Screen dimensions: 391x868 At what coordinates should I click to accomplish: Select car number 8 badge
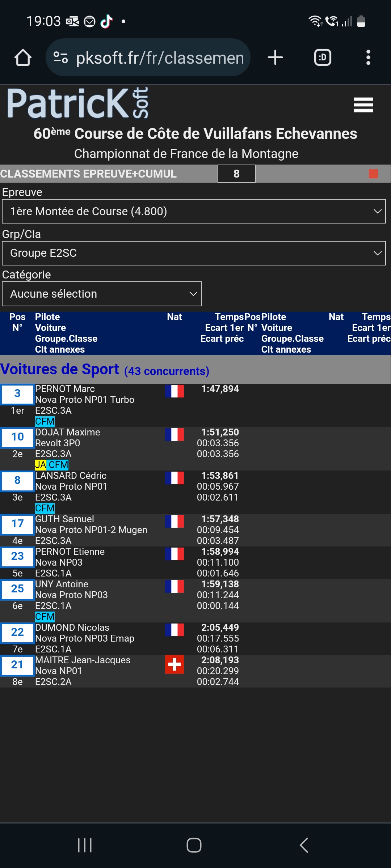17,481
